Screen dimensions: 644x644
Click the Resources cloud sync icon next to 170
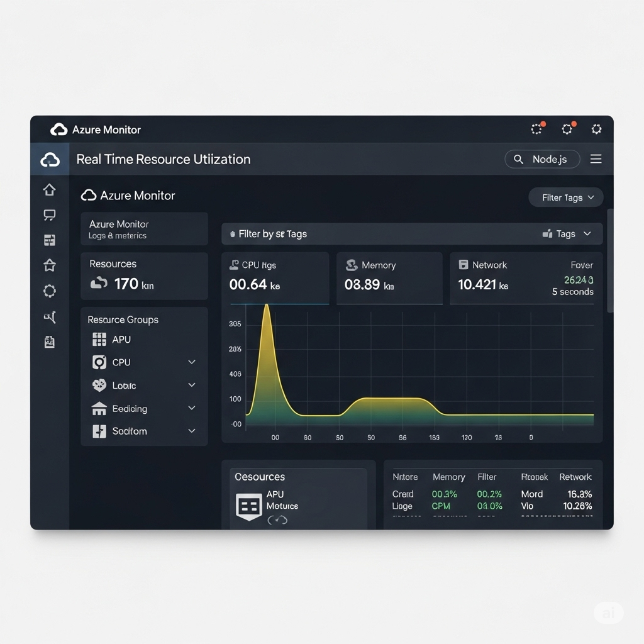(99, 283)
